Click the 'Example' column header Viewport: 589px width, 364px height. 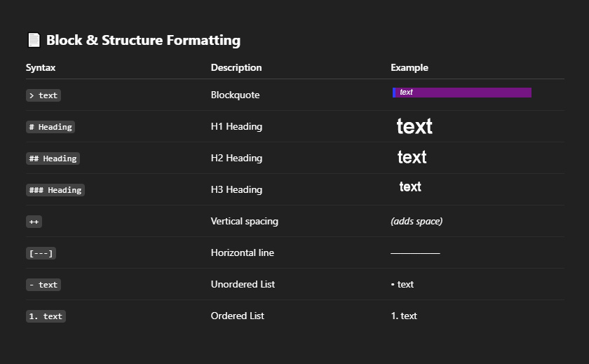(409, 68)
